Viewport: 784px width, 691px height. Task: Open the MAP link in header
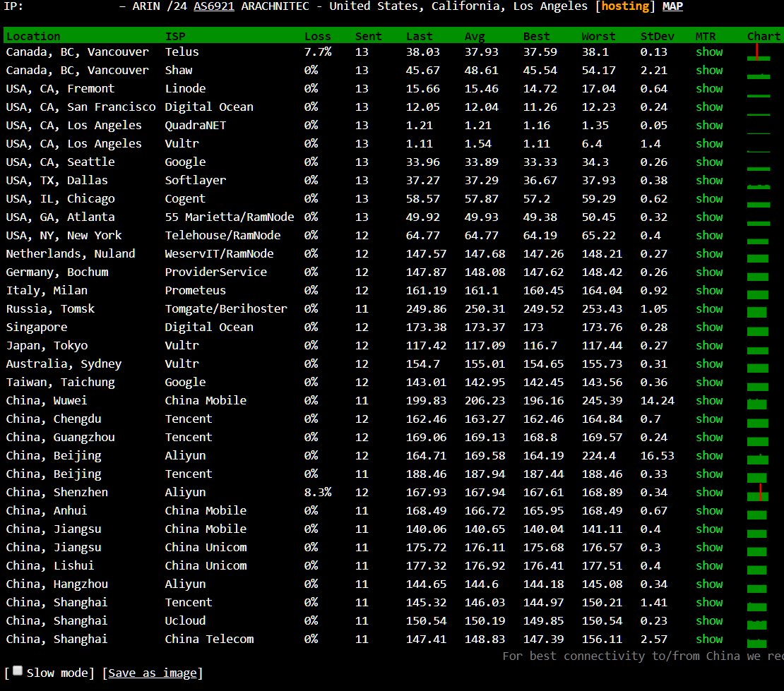click(672, 6)
